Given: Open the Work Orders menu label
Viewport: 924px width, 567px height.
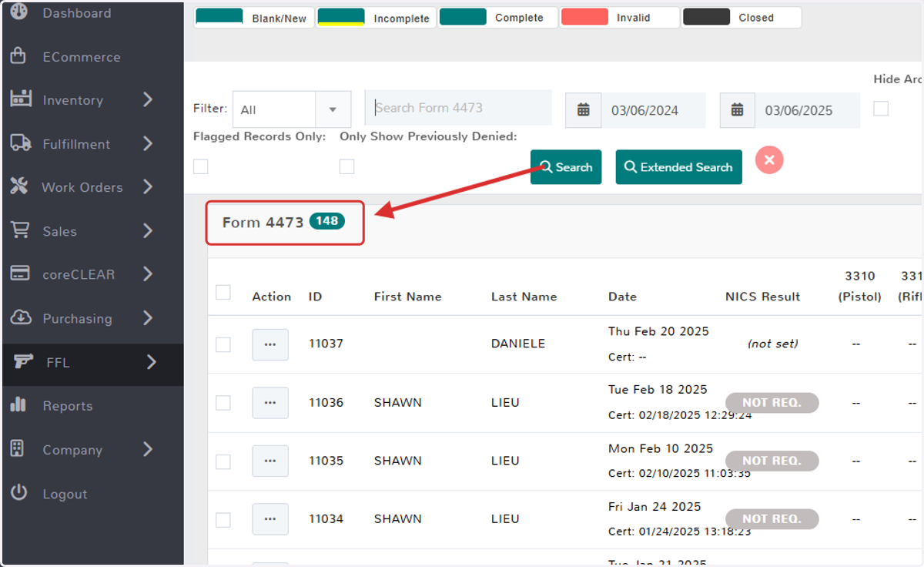Looking at the screenshot, I should (82, 187).
